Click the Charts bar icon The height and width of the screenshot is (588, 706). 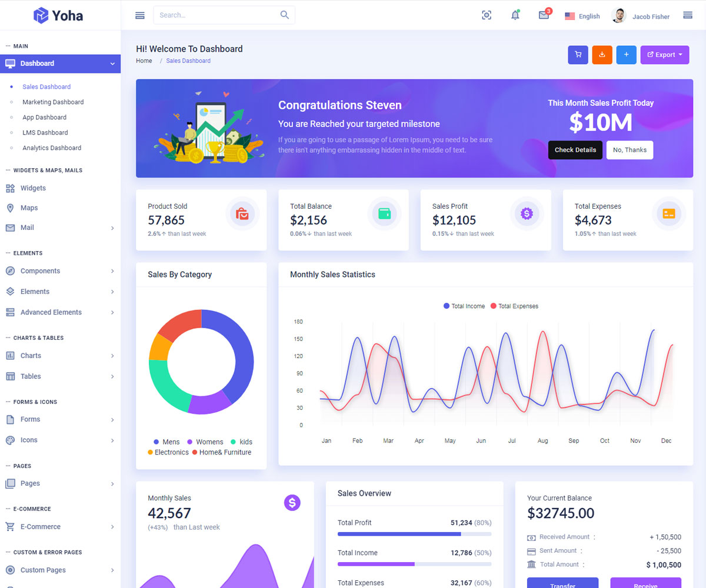pyautogui.click(x=10, y=356)
